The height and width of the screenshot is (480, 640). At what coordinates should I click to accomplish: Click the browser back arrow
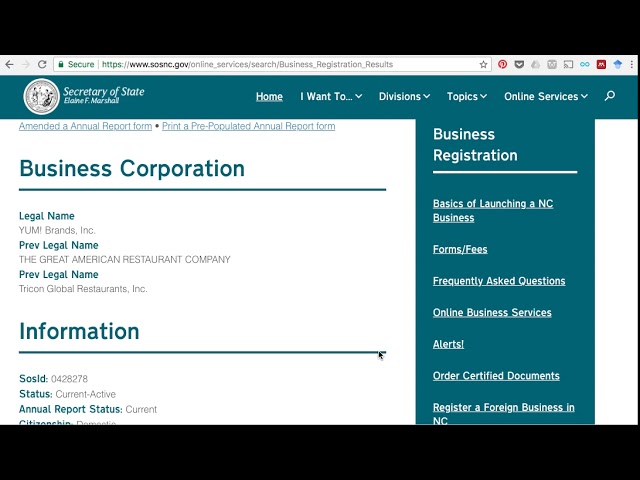(9, 64)
